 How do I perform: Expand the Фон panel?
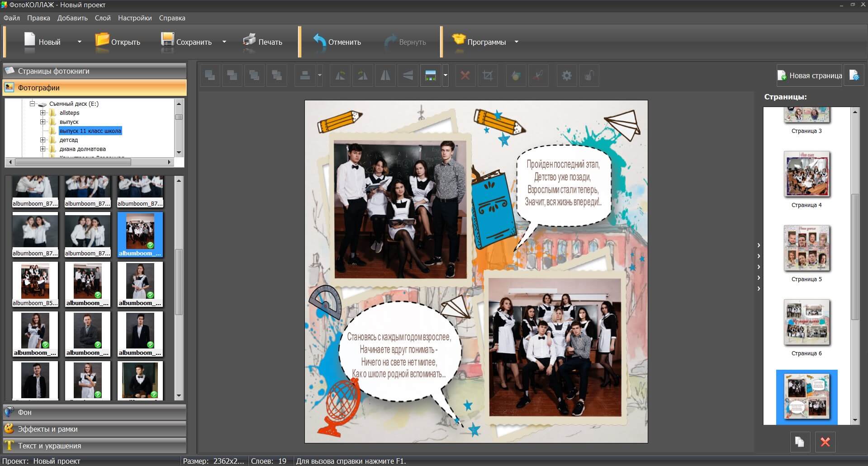point(95,412)
